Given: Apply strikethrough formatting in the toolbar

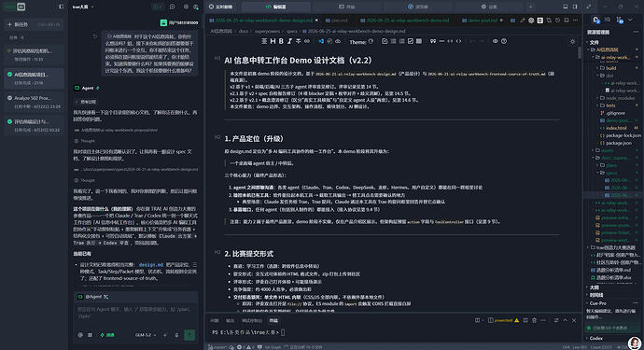Looking at the screenshot, I should click(x=298, y=41).
